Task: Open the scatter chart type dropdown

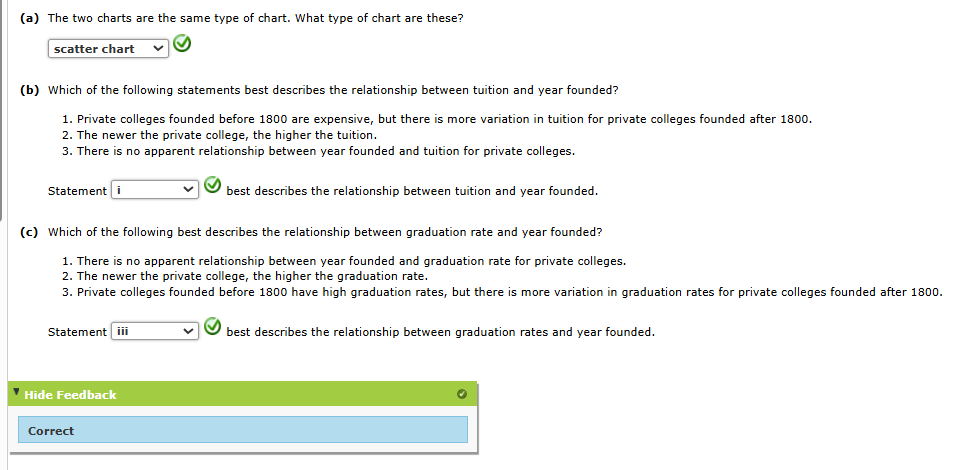Action: pos(108,49)
